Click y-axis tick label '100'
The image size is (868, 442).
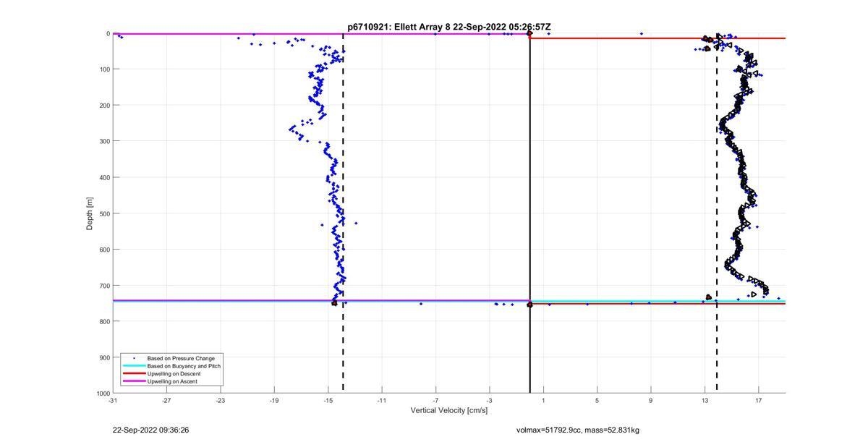[x=104, y=69]
